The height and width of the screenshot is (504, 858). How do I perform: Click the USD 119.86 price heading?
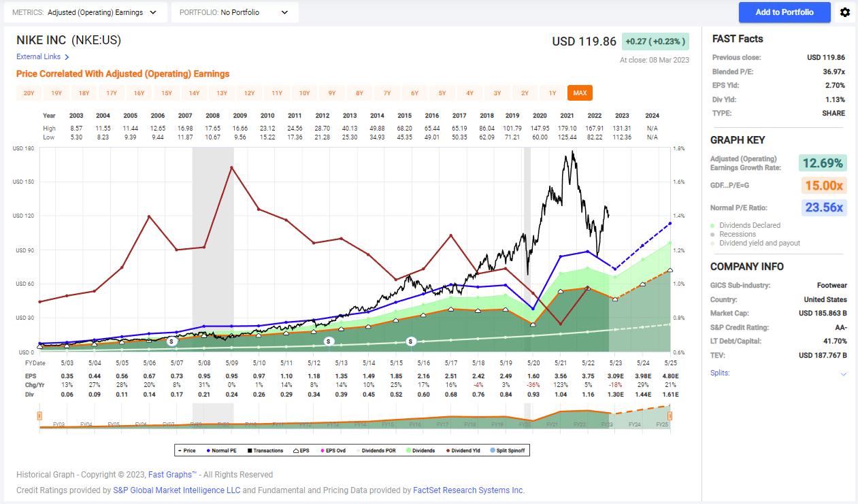[x=584, y=41]
